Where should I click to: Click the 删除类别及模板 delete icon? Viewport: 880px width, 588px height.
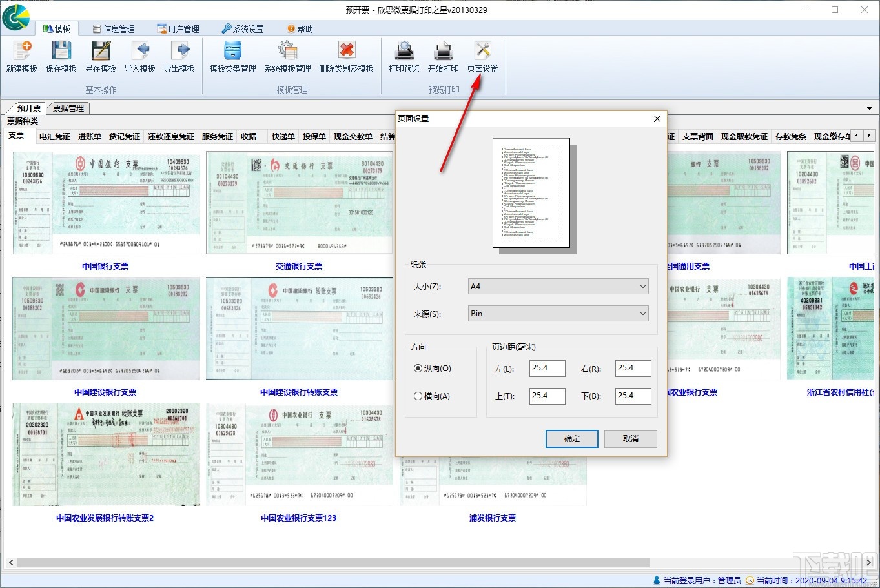point(347,51)
